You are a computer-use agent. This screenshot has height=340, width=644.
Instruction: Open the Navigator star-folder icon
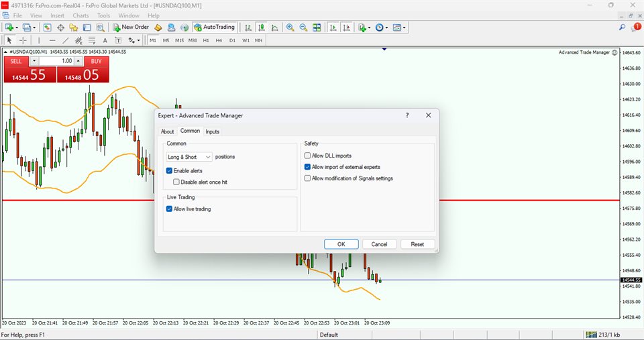click(x=74, y=27)
